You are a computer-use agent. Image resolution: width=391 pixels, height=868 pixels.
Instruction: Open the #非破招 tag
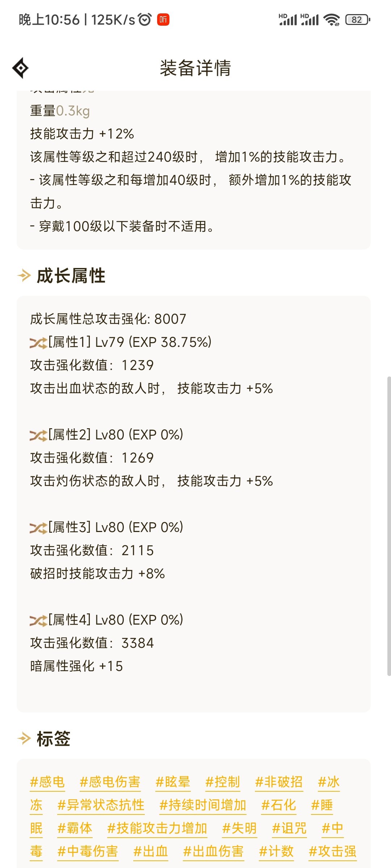point(279,782)
